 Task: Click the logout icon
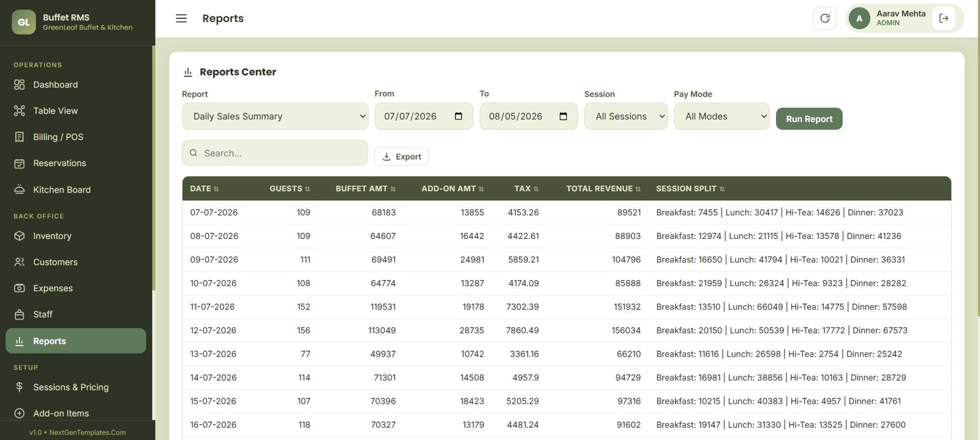coord(944,18)
